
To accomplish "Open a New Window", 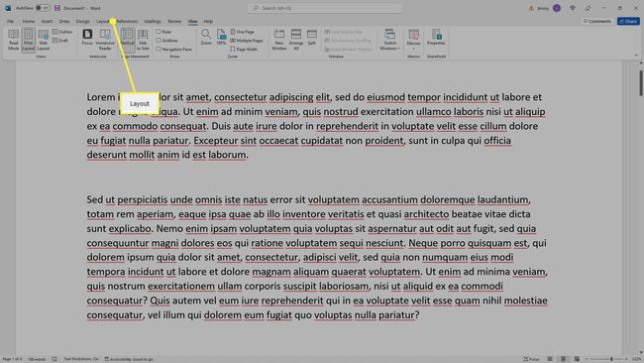I will [x=278, y=40].
